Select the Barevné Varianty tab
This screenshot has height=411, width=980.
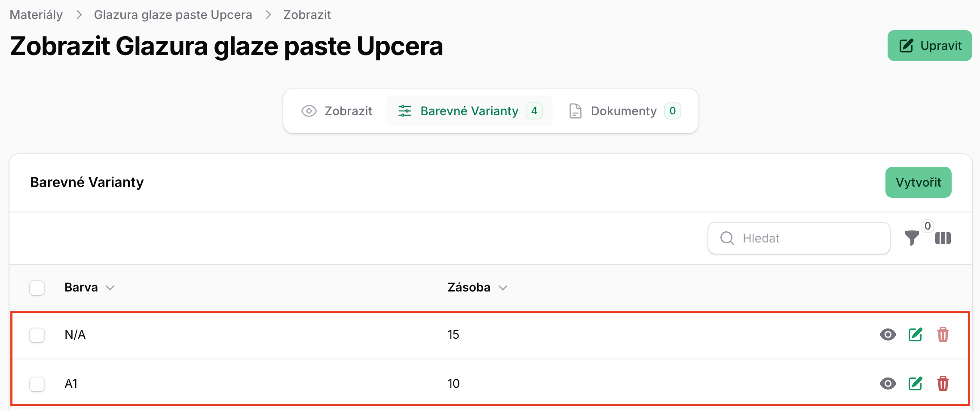pos(469,111)
